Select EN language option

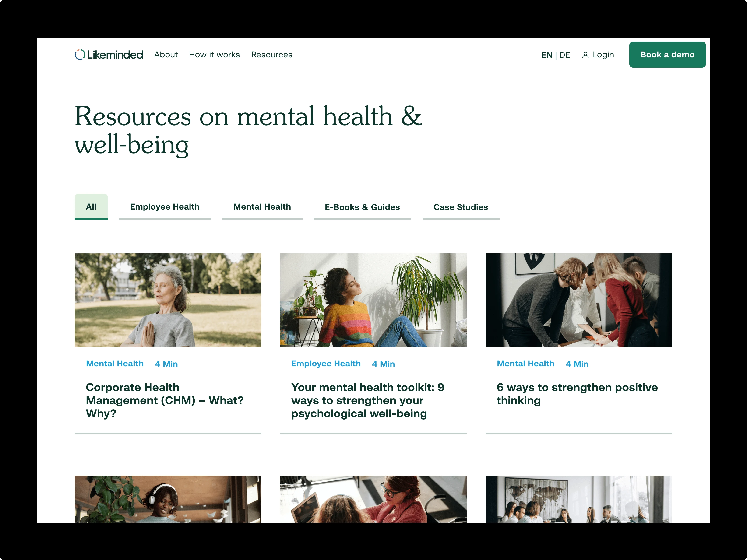pyautogui.click(x=547, y=55)
